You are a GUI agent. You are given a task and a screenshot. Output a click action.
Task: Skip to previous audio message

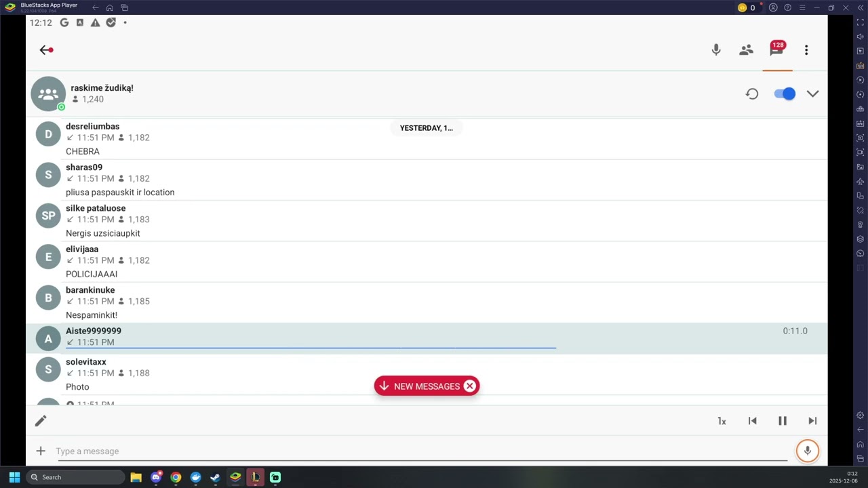[x=752, y=421]
